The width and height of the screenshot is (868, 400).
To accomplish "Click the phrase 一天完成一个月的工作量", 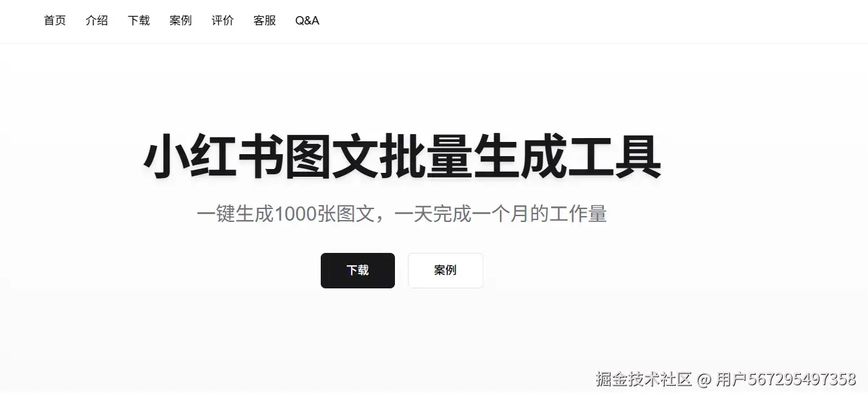I will [501, 214].
